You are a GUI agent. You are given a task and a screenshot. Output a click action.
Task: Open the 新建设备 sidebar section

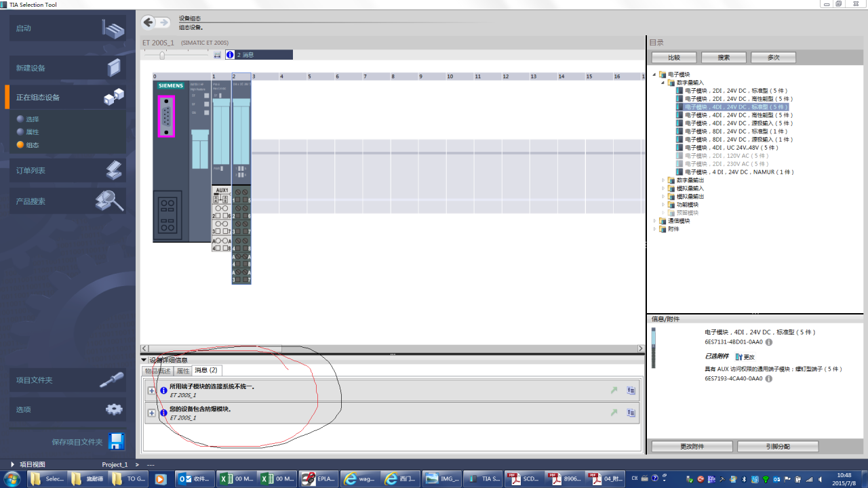[68, 68]
